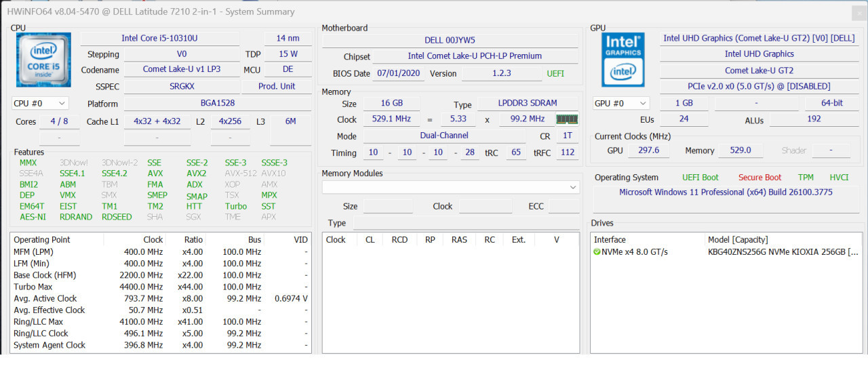This screenshot has height=389, width=868.
Task: Click the 64-bit bus width value
Action: click(833, 103)
